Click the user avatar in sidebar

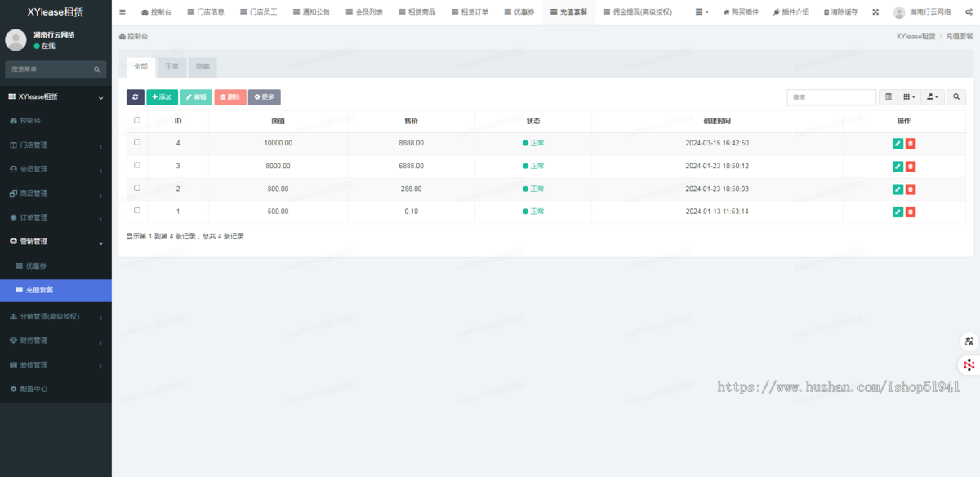tap(16, 40)
